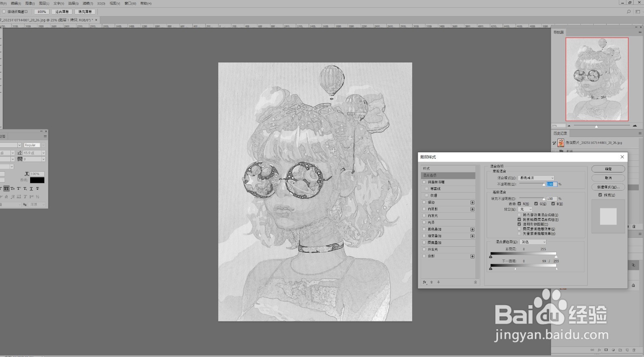Open 图像(I) menu
Viewport: 644px width, 357px height.
30,3
